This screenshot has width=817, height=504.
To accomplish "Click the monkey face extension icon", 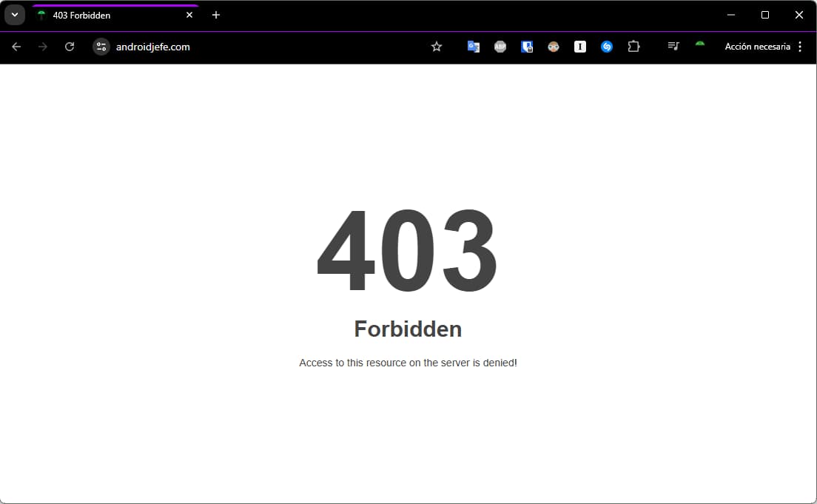I will [x=554, y=47].
